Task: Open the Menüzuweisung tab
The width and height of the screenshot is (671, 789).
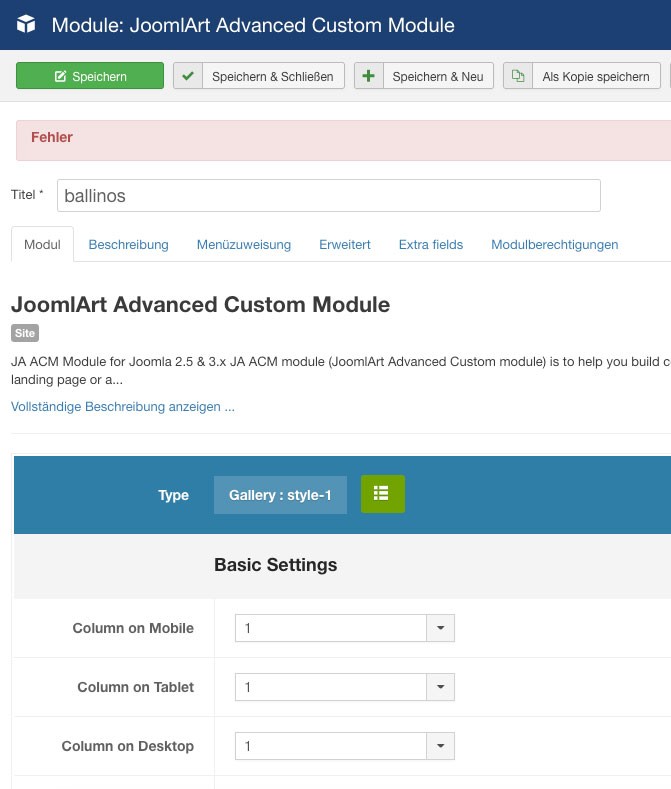Action: coord(244,244)
